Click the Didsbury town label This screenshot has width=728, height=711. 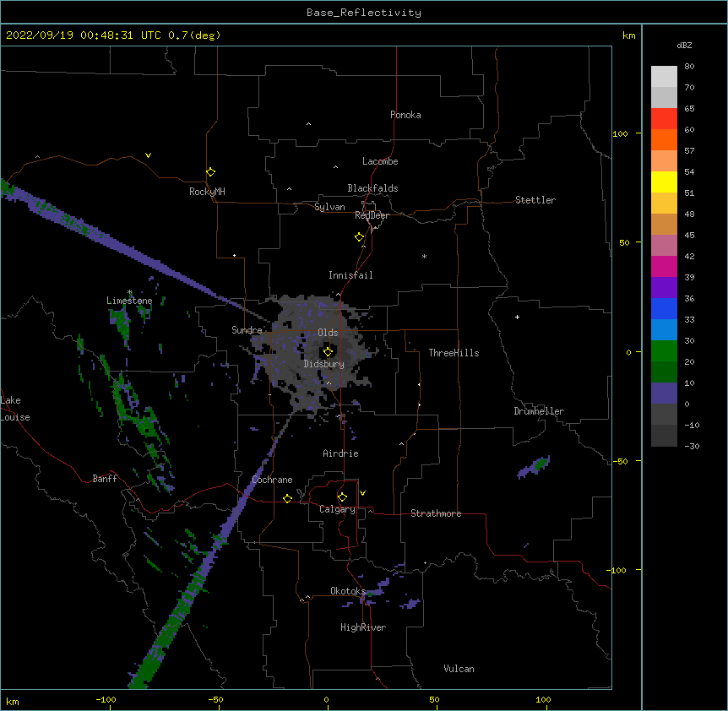click(x=324, y=364)
